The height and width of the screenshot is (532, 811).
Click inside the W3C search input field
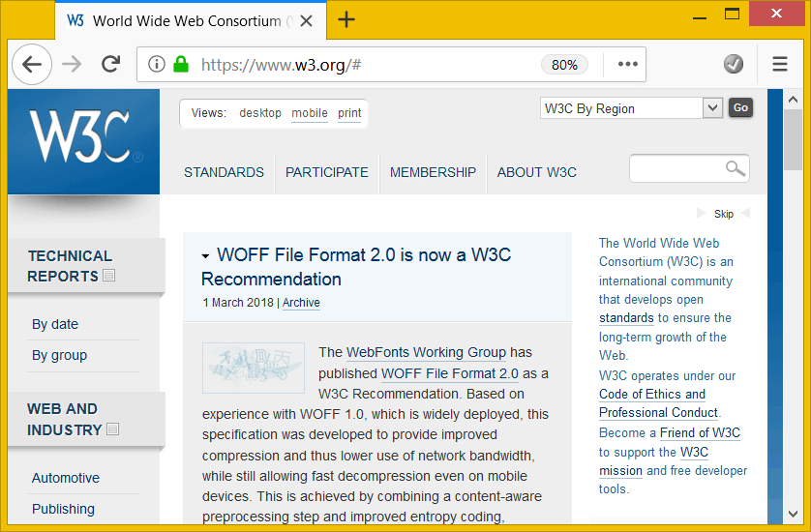(x=676, y=168)
